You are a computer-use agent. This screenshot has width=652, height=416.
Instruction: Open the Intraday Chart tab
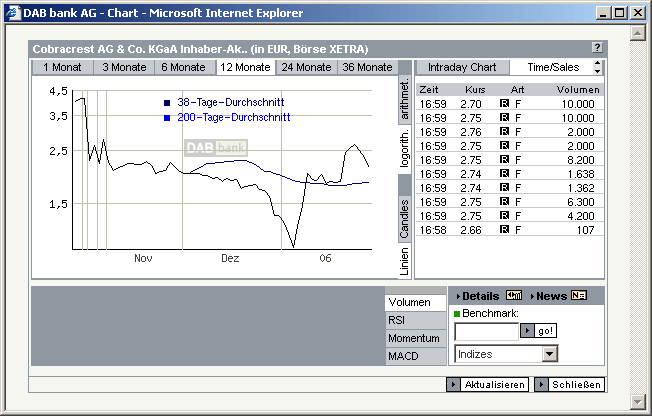pos(461,67)
